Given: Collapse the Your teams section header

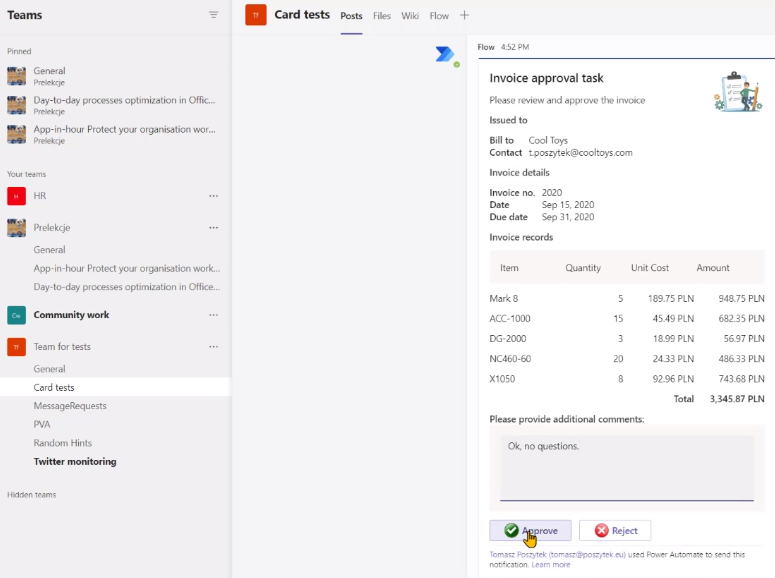Looking at the screenshot, I should pyautogui.click(x=27, y=174).
